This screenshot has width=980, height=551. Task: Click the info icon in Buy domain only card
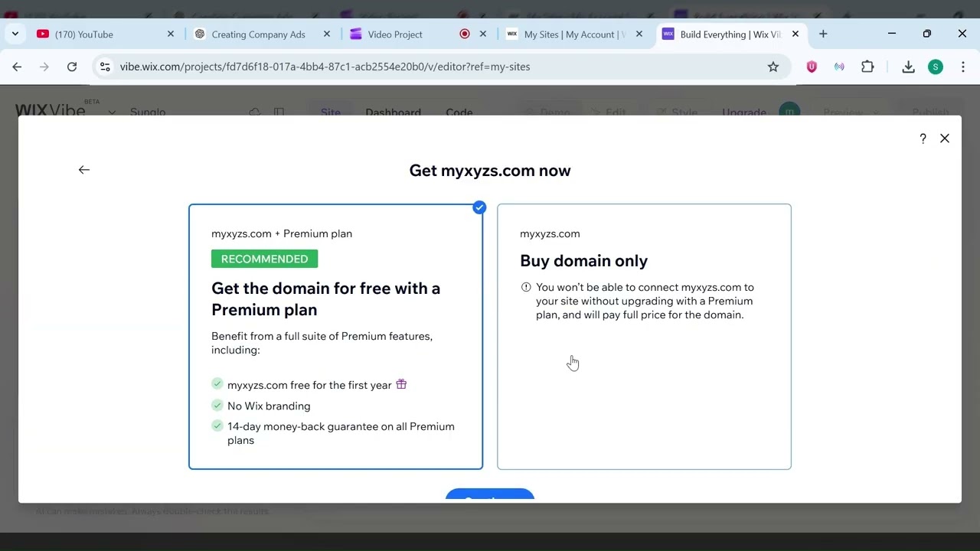526,287
